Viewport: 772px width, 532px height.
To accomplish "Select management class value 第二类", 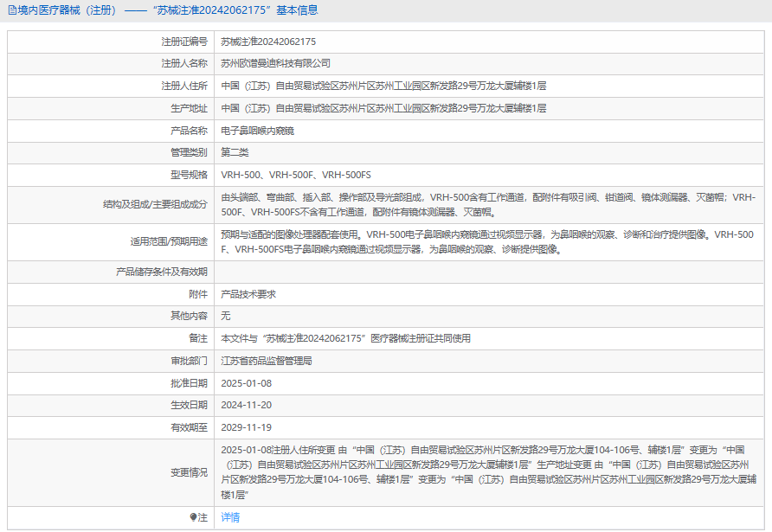I will [x=235, y=152].
